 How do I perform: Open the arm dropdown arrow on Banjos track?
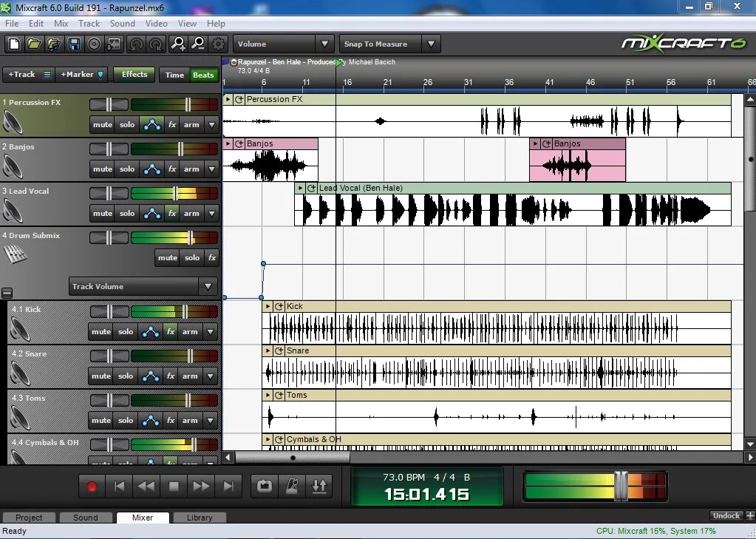pyautogui.click(x=211, y=169)
